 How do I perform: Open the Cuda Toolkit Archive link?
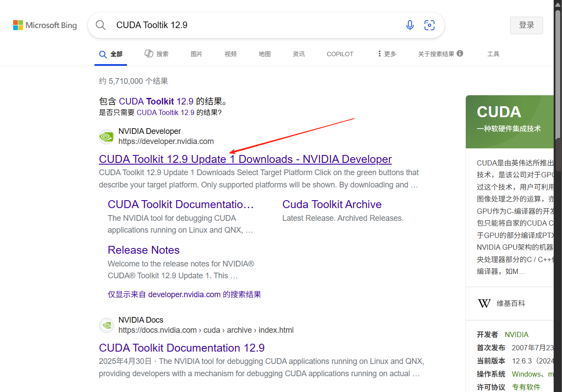pyautogui.click(x=332, y=204)
